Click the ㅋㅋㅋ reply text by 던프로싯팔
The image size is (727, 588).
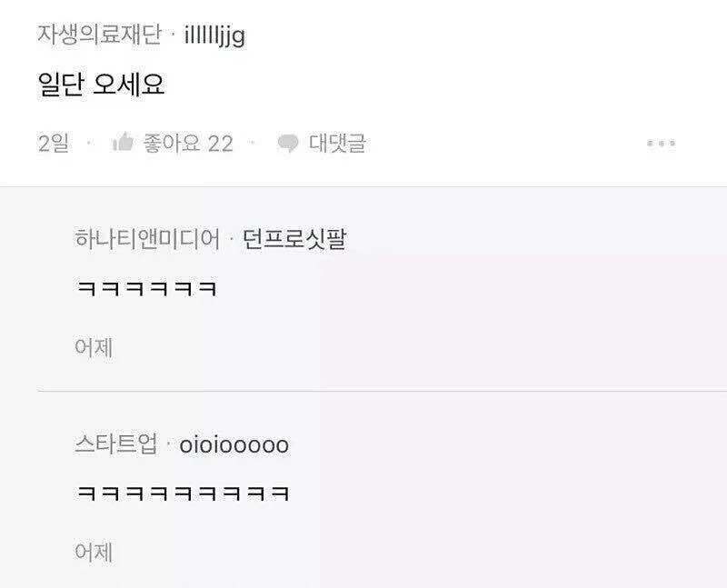coord(146,288)
